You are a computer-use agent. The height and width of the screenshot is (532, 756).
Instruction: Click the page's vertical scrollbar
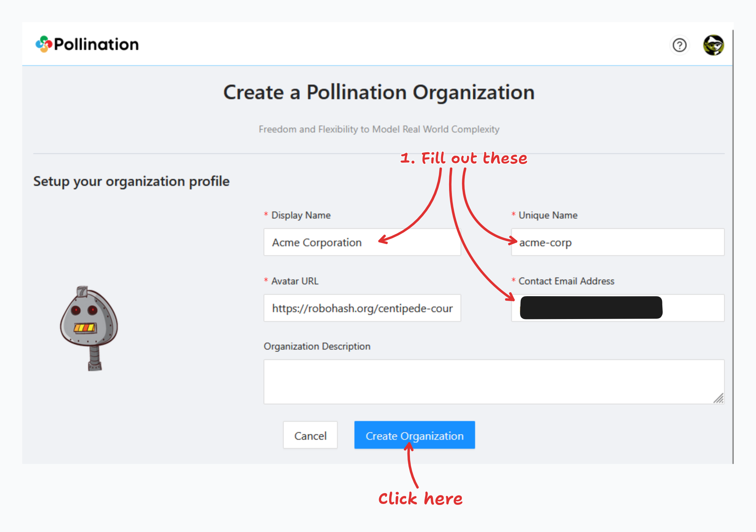733,243
